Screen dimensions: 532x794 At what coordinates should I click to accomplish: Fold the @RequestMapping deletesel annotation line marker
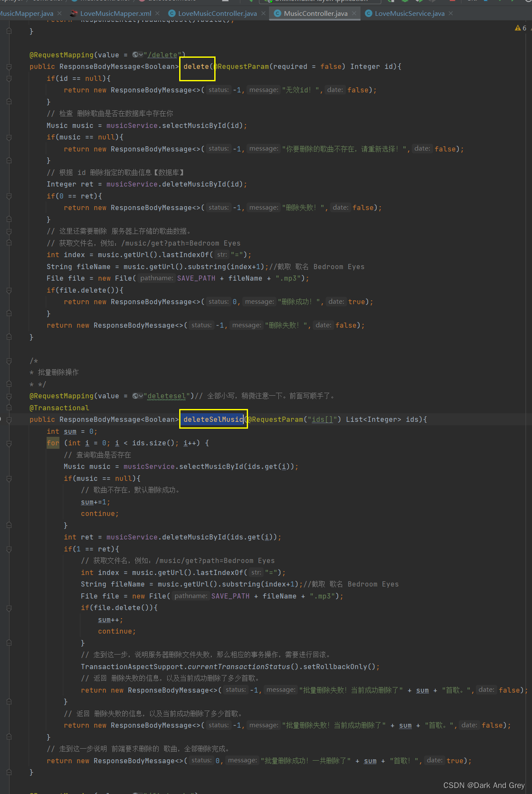click(9, 396)
